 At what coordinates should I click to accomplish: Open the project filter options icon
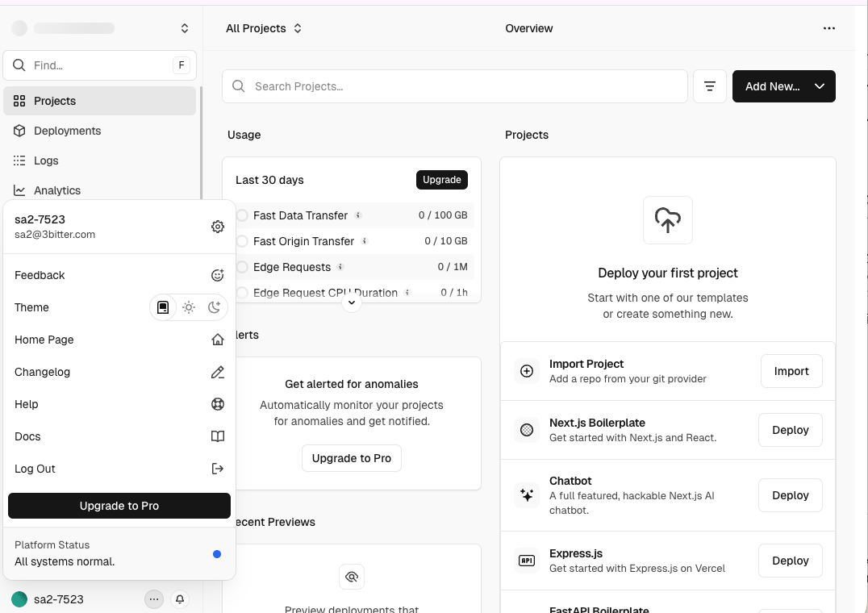coord(710,86)
